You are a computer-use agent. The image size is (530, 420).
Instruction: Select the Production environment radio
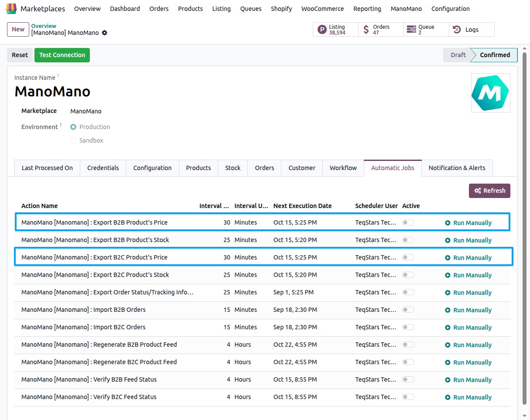click(73, 127)
